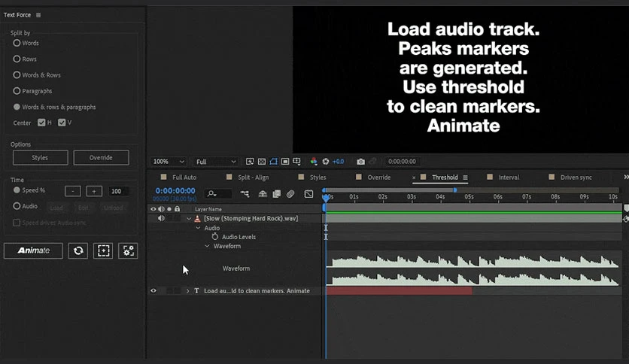
Task: Open Threshold tab panel menu icon
Action: coord(465,177)
